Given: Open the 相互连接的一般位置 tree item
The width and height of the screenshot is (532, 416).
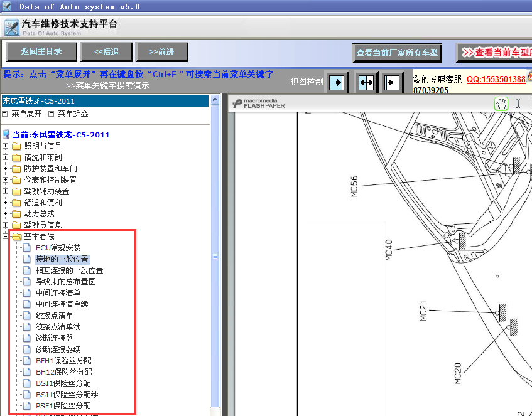Looking at the screenshot, I should [69, 270].
